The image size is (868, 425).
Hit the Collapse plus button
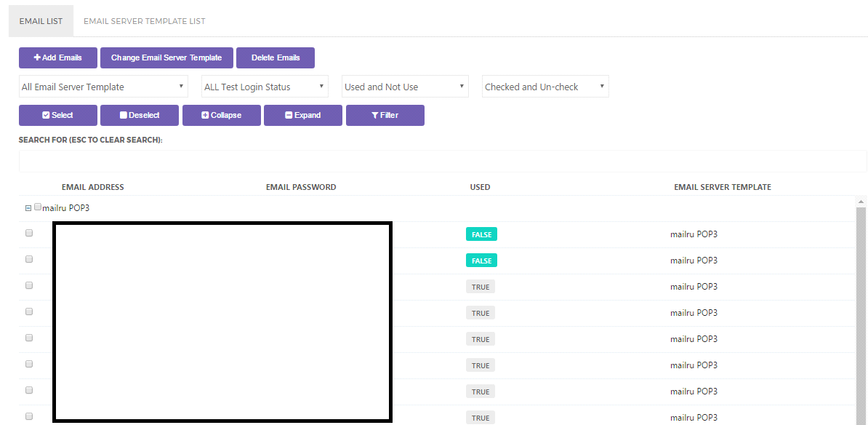tap(221, 115)
